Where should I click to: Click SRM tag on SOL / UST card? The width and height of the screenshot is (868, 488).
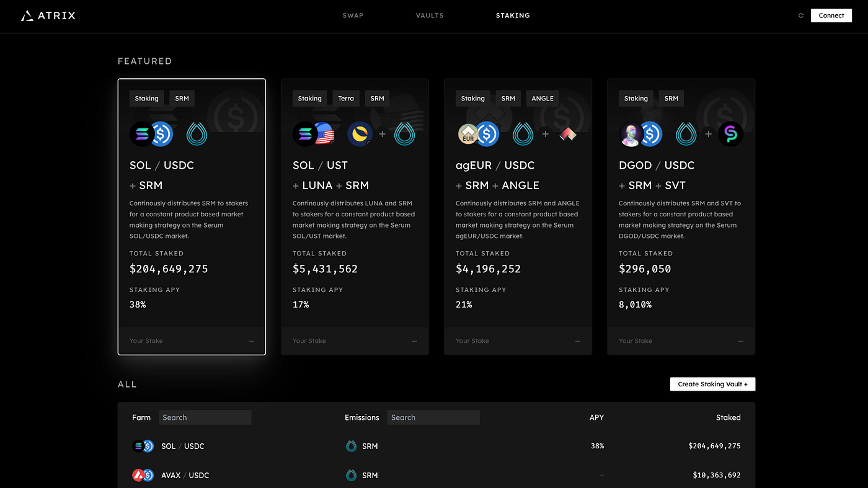tap(378, 98)
